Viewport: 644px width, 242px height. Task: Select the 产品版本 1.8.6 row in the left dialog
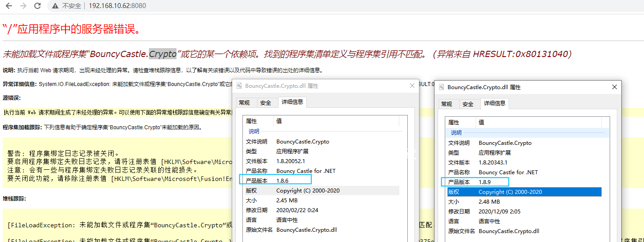tap(321, 181)
